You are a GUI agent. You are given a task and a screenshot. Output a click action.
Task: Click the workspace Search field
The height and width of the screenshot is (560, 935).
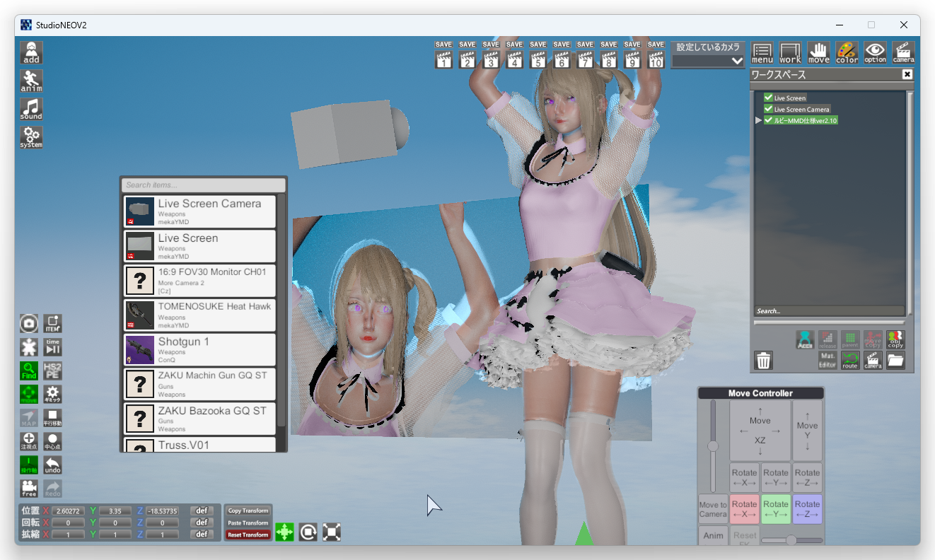coord(829,311)
